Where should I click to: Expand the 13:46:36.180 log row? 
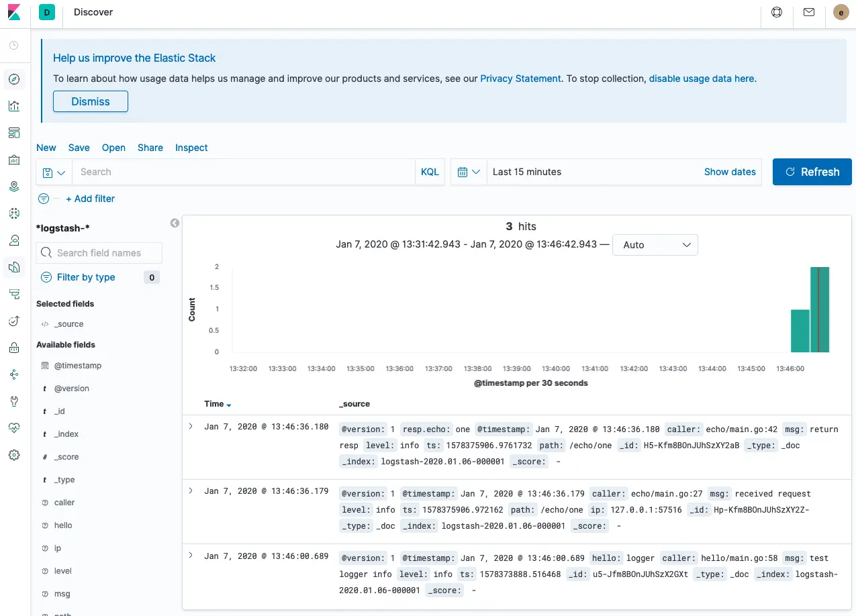(x=191, y=426)
